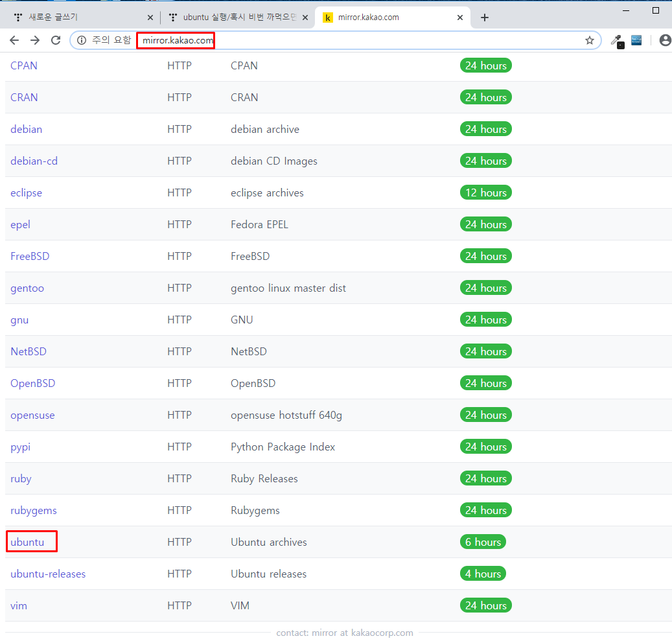672x643 pixels.
Task: Click the 'debian CD Images' description
Action: pos(274,161)
